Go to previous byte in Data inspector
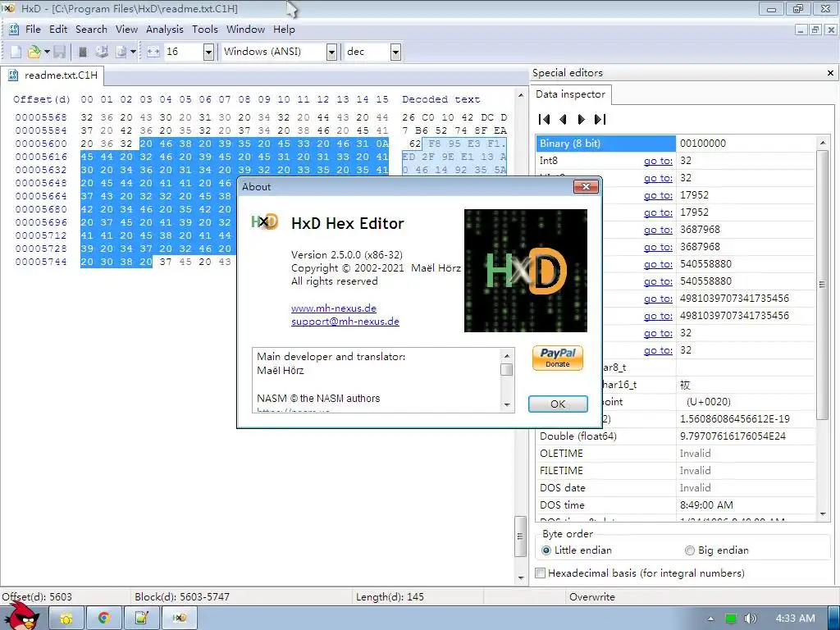Image resolution: width=840 pixels, height=630 pixels. (563, 119)
